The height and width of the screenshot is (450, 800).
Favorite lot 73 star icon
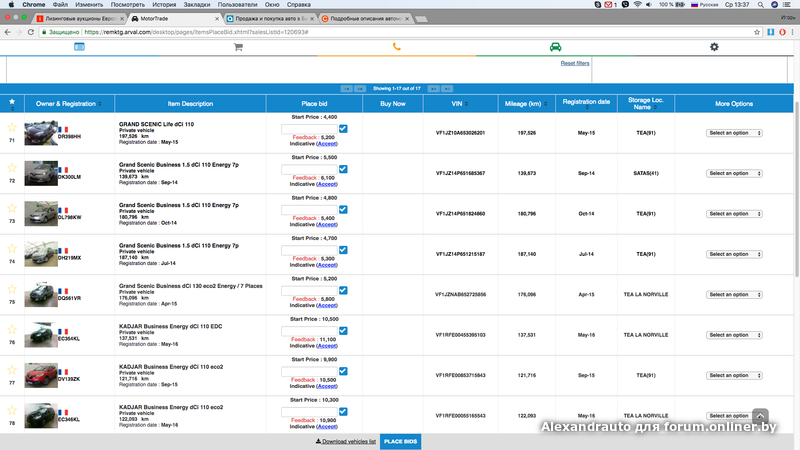coord(12,208)
